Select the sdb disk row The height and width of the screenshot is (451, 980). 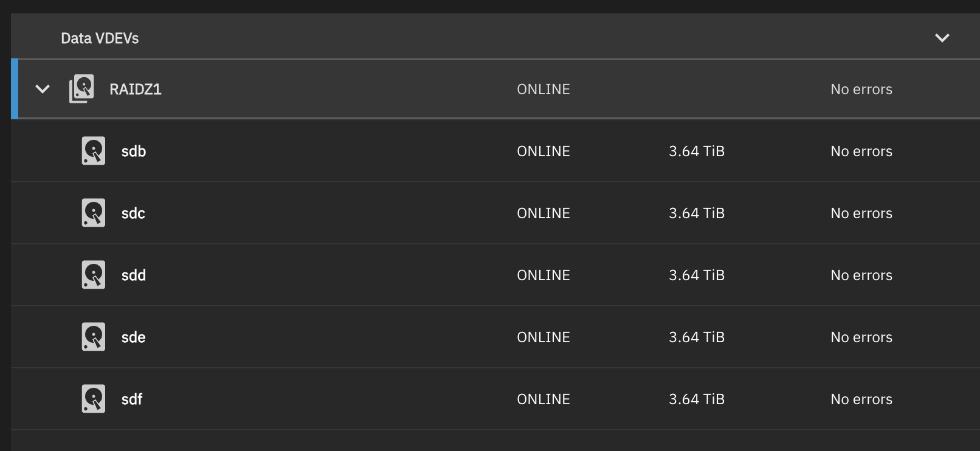click(x=495, y=151)
